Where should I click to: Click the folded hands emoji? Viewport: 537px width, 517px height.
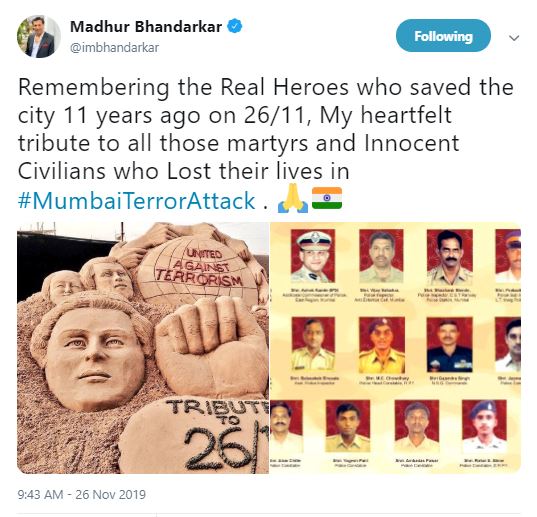point(293,198)
